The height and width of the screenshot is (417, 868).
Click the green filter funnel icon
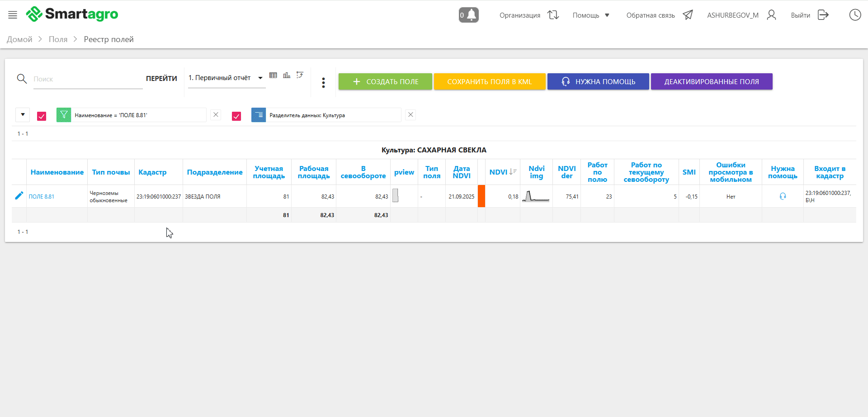click(64, 115)
